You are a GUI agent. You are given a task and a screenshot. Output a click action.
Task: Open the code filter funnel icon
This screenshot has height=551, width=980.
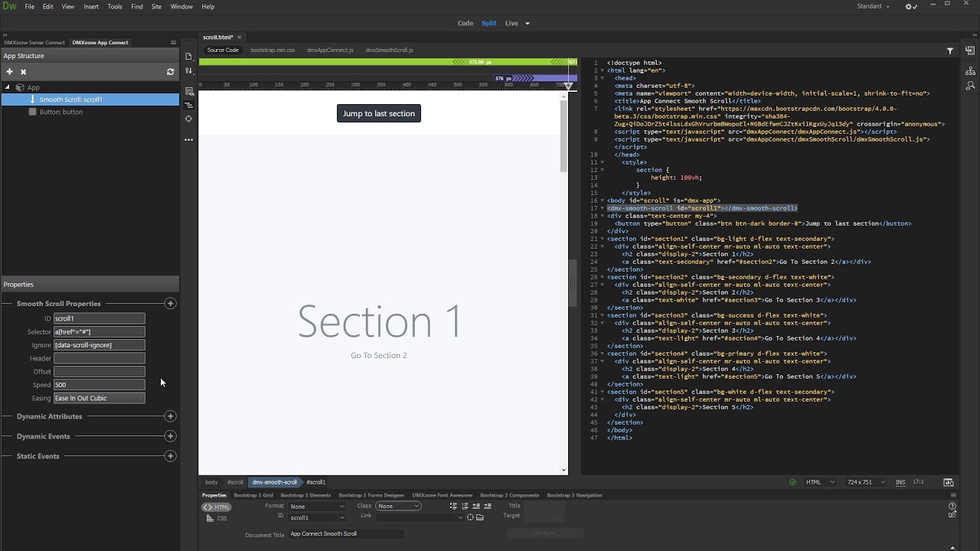point(950,51)
